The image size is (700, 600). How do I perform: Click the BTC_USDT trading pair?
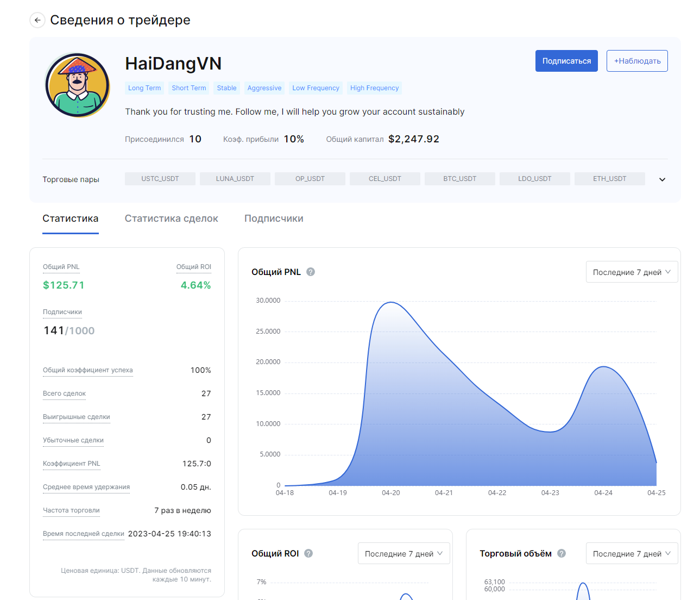pyautogui.click(x=460, y=179)
